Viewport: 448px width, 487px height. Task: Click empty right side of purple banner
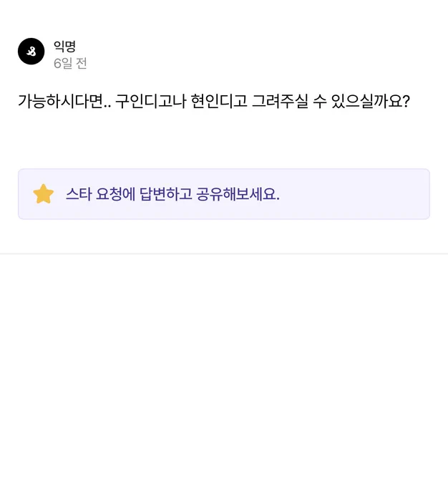pyautogui.click(x=357, y=194)
